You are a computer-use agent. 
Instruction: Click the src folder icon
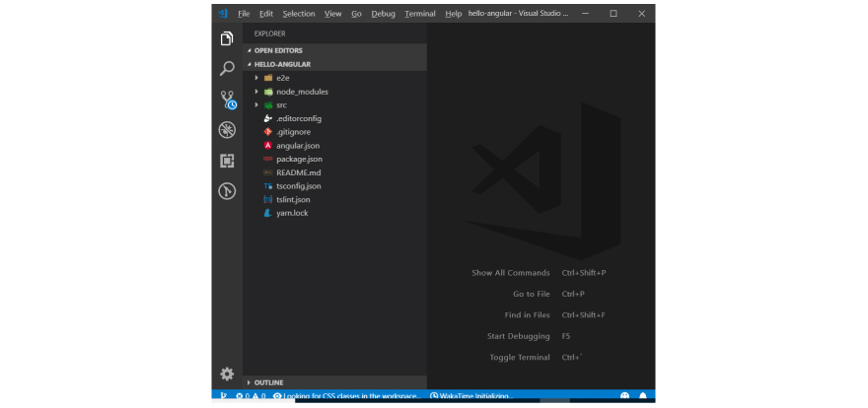[268, 105]
